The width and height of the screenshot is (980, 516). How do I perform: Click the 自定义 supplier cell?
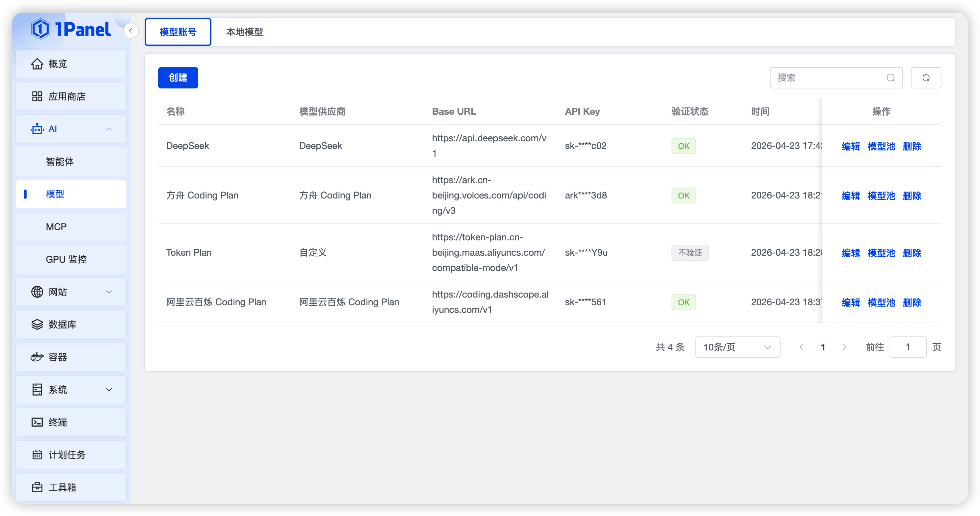point(313,252)
